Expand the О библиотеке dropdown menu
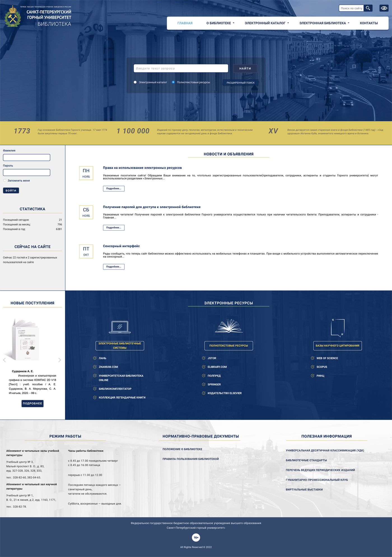This screenshot has width=392, height=557. click(220, 23)
